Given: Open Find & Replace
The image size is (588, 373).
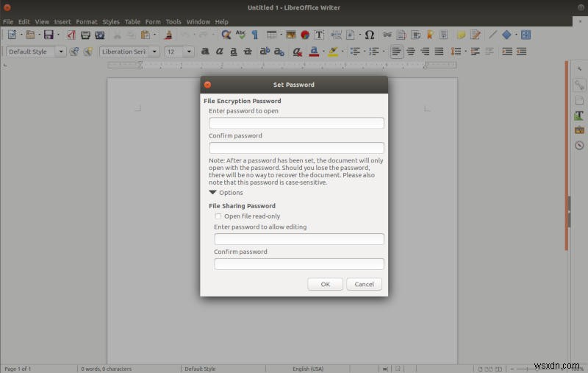Looking at the screenshot, I should tap(226, 35).
